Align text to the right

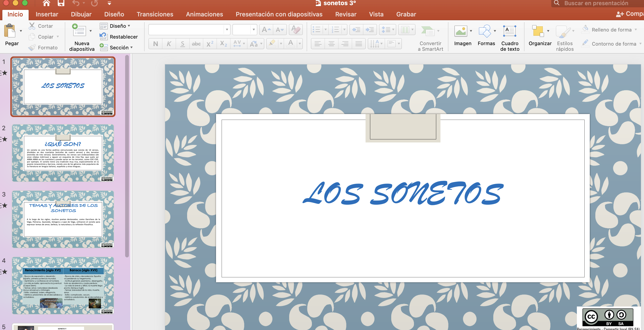tap(345, 44)
